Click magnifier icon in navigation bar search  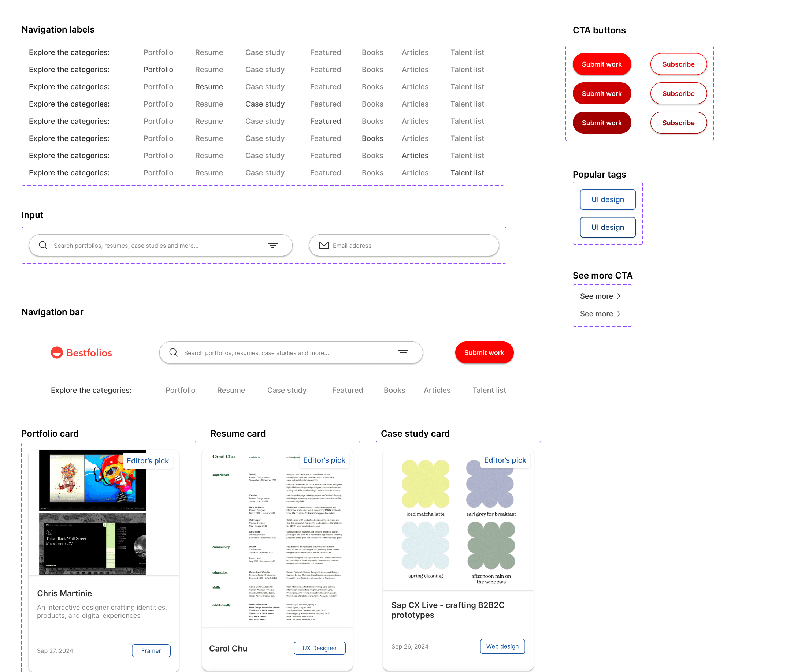tap(173, 352)
